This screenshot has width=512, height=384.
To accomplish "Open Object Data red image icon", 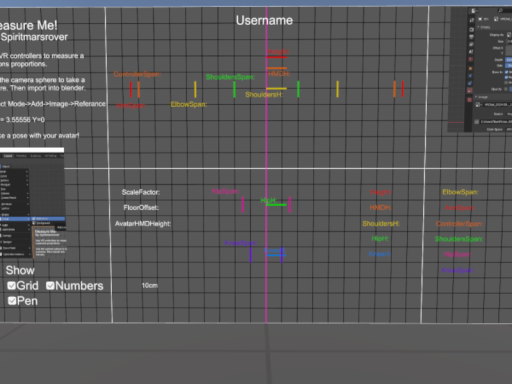I will click(x=470, y=90).
